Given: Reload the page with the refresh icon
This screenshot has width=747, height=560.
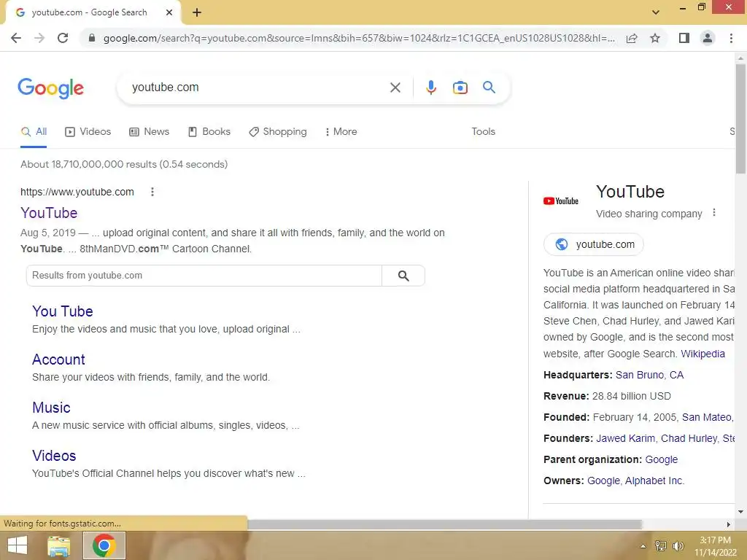Looking at the screenshot, I should pos(63,38).
